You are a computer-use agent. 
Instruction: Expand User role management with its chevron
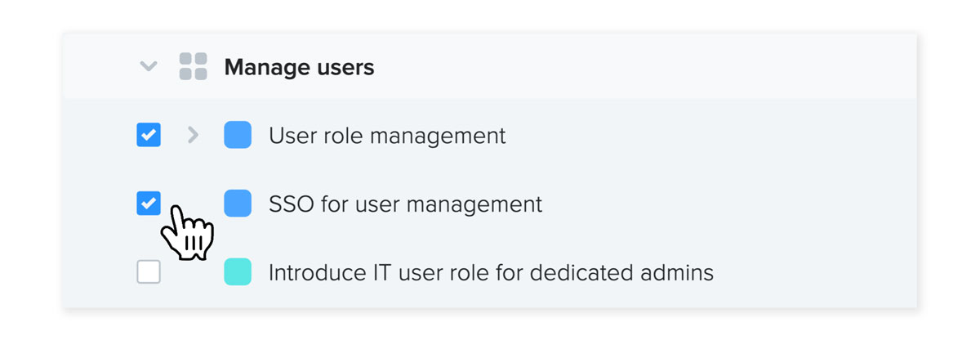(x=193, y=135)
